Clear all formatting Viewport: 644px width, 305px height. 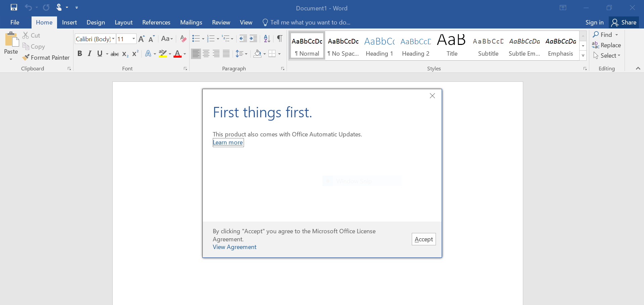coord(183,39)
